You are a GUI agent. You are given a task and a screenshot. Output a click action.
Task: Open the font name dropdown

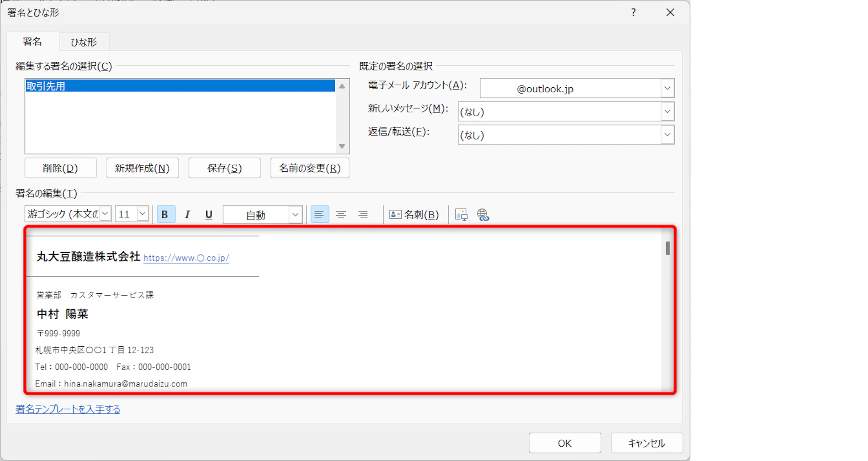pyautogui.click(x=105, y=214)
